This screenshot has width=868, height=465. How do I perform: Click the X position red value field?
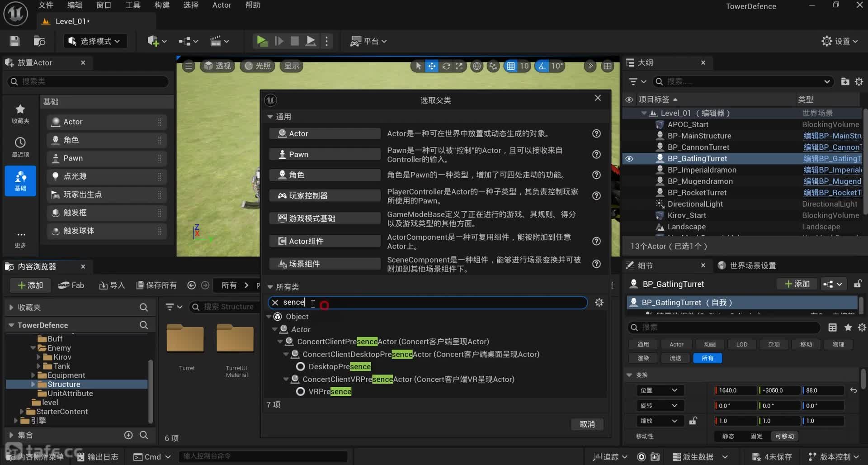[736, 390]
